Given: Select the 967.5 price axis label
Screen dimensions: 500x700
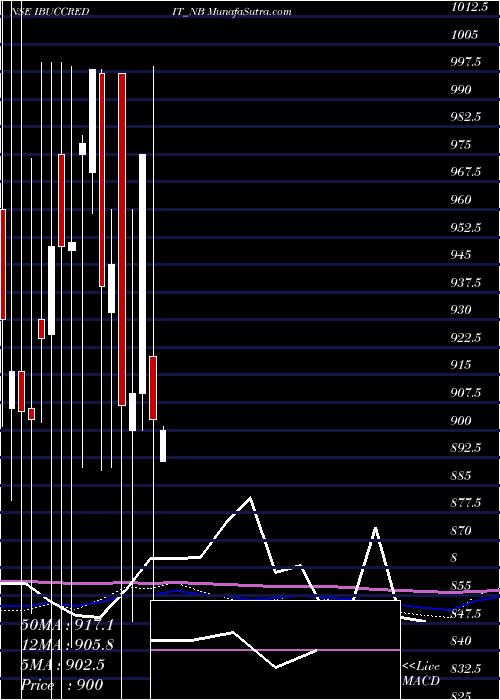Looking at the screenshot, I should (x=467, y=172).
